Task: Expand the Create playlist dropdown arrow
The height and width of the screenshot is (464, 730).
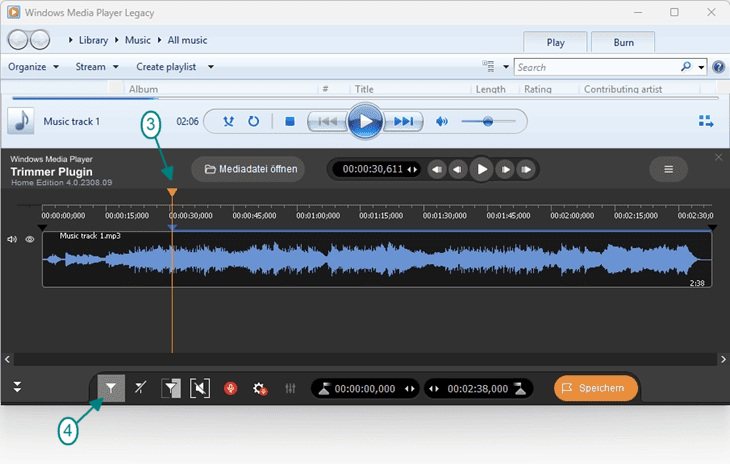Action: pos(211,67)
